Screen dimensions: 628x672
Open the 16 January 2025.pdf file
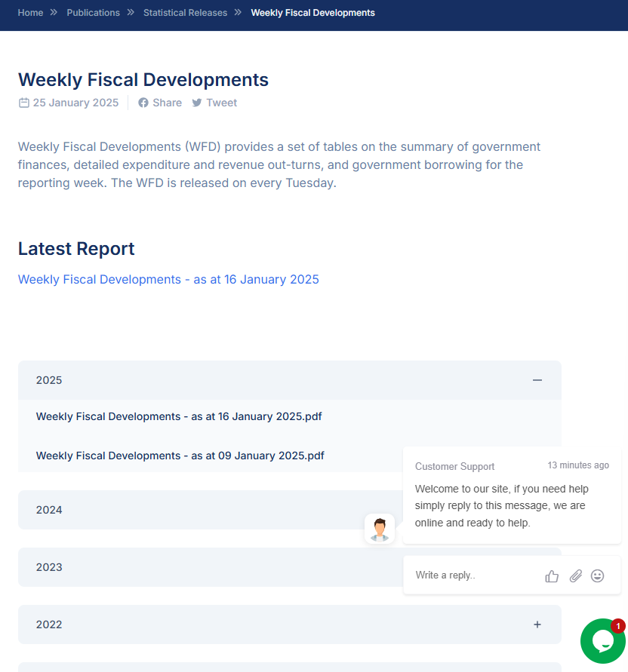pos(179,416)
